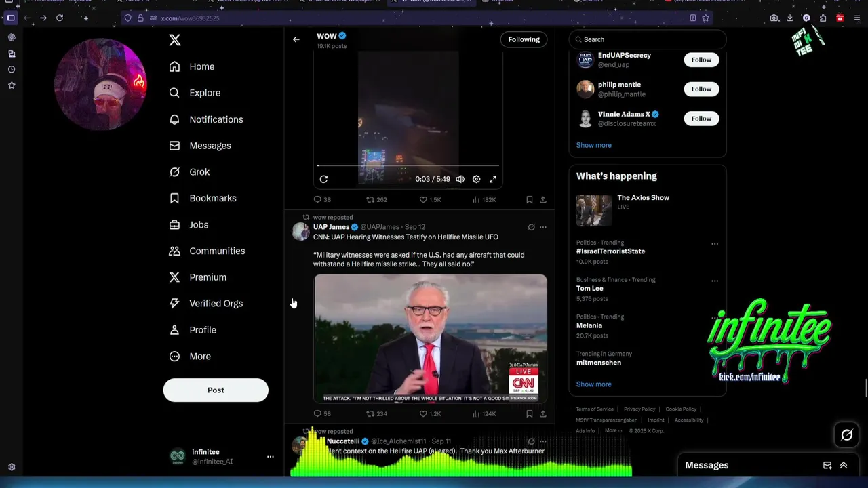Open Tom Lee trend
The height and width of the screenshot is (488, 868).
point(589,289)
